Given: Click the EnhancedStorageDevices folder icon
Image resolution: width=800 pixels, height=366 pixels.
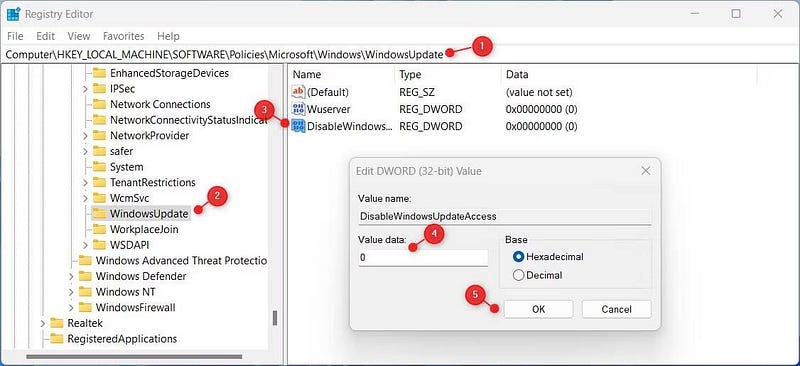Looking at the screenshot, I should 99,73.
